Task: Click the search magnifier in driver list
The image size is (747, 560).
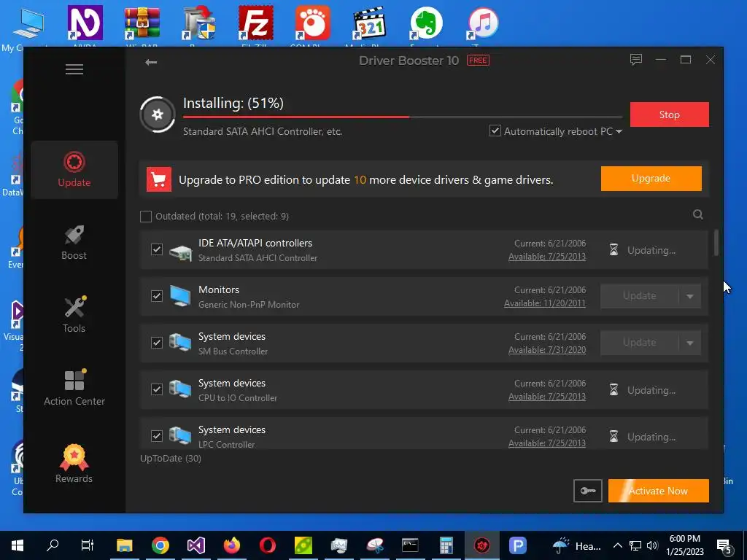Action: pyautogui.click(x=698, y=214)
